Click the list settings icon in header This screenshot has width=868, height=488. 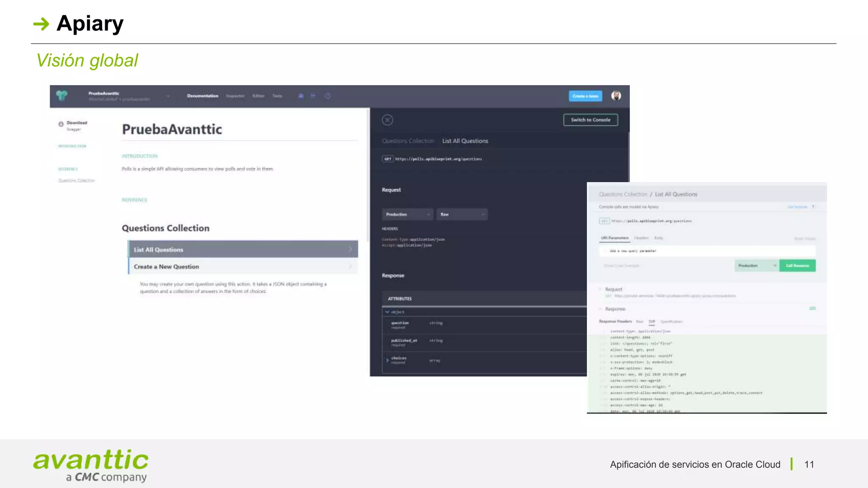coord(313,96)
